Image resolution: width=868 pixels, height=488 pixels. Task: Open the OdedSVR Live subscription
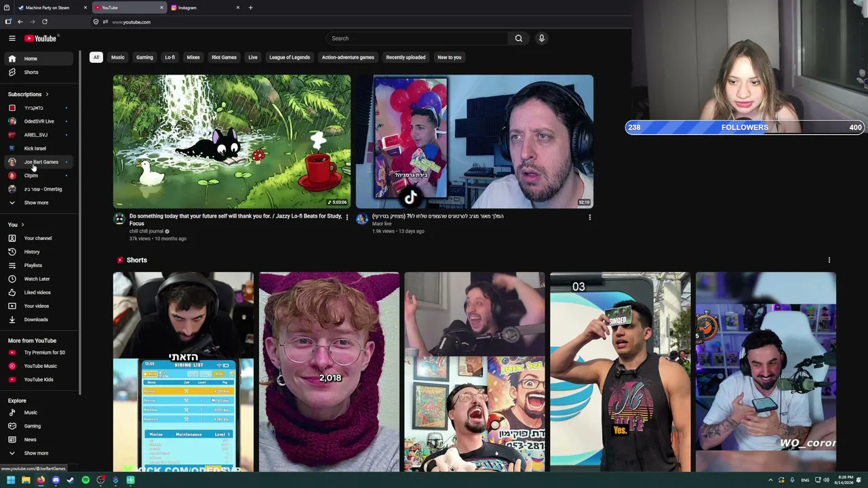click(38, 121)
